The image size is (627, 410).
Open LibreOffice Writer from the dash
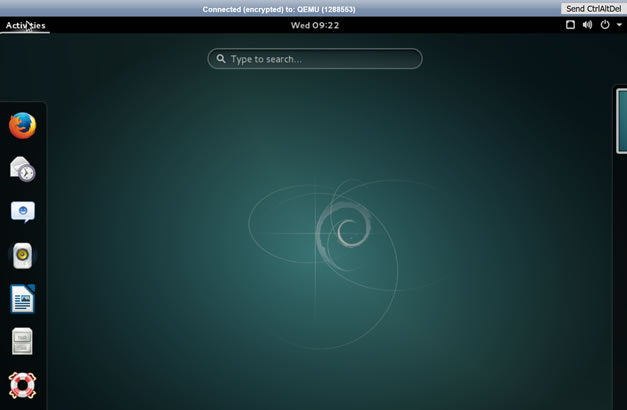22,299
